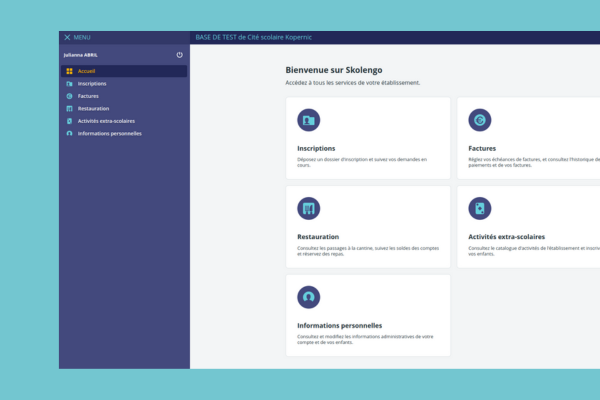Click the Factures euro icon in sidebar
Viewport: 600px width, 400px height.
(x=69, y=96)
